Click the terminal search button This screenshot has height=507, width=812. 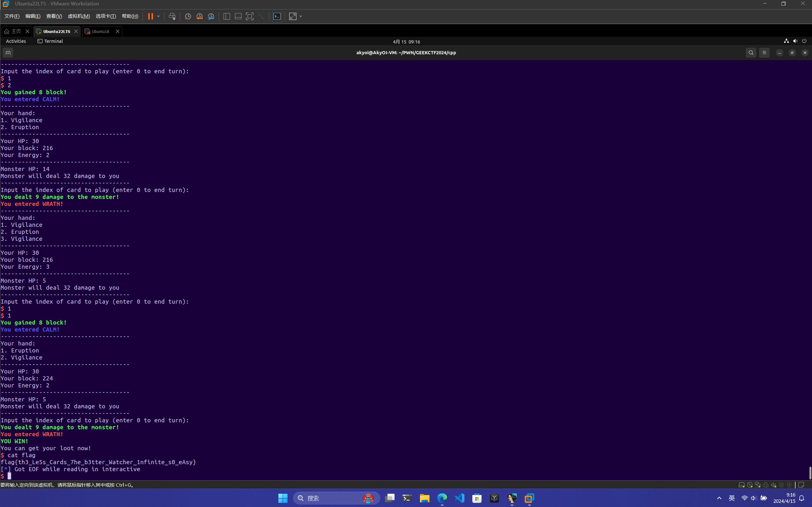click(751, 53)
